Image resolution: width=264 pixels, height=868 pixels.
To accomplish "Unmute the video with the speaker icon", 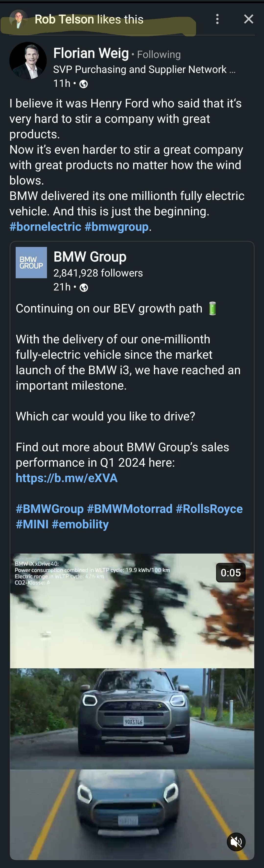I will point(236,842).
